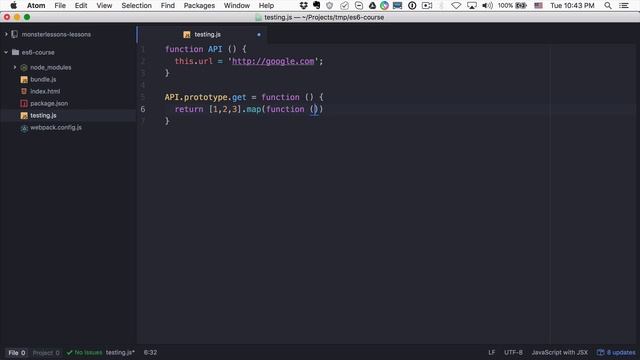Click 'this.url' on line 2
Screen dimensions: 640x360
193,61
